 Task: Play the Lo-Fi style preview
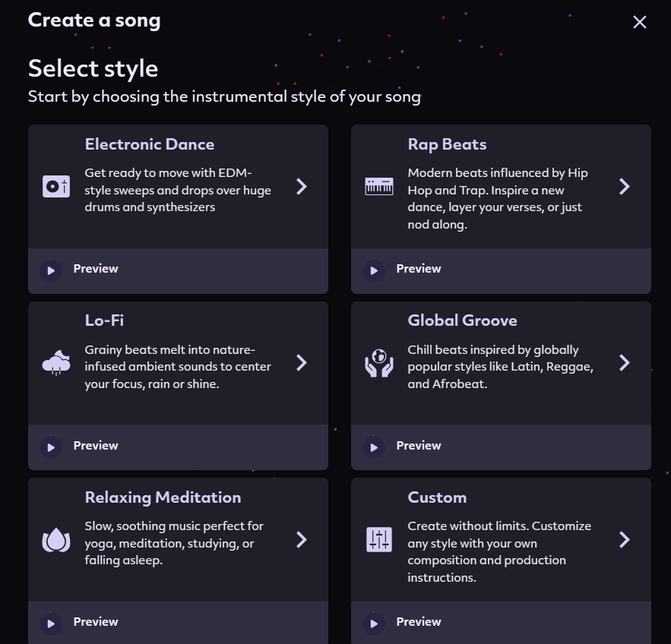click(x=51, y=447)
